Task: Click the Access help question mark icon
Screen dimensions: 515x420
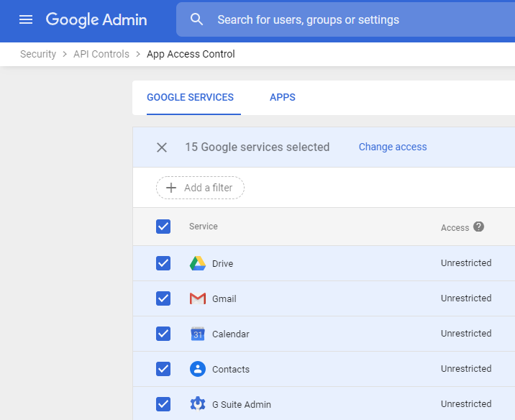Action: tap(478, 227)
